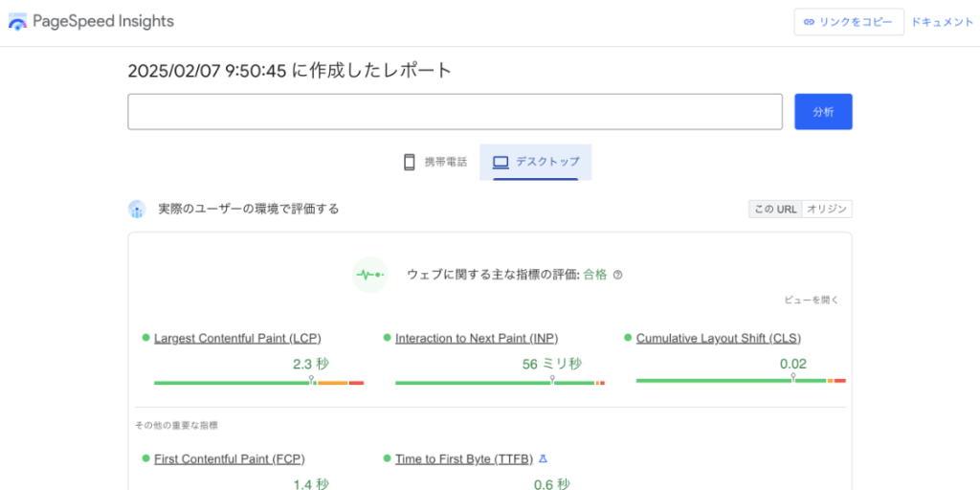This screenshot has height=490, width=980.
Task: Click the INP distribution bar
Action: pos(500,383)
